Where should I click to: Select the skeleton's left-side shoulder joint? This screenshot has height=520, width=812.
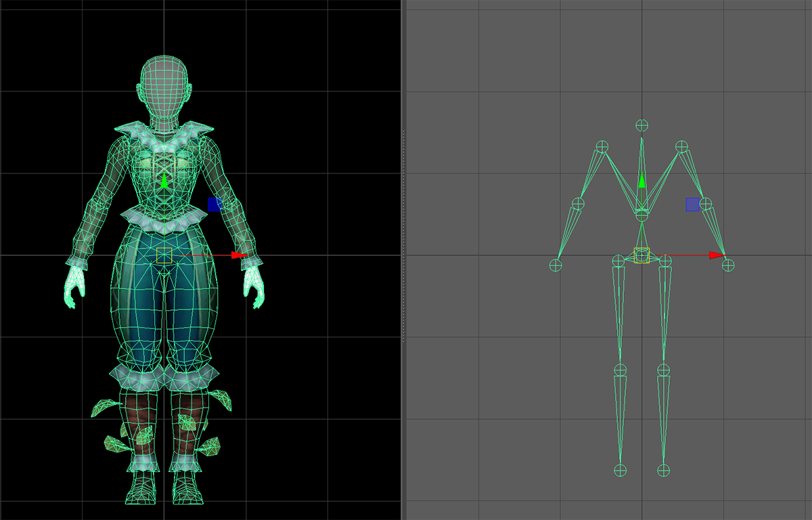pyautogui.click(x=602, y=146)
